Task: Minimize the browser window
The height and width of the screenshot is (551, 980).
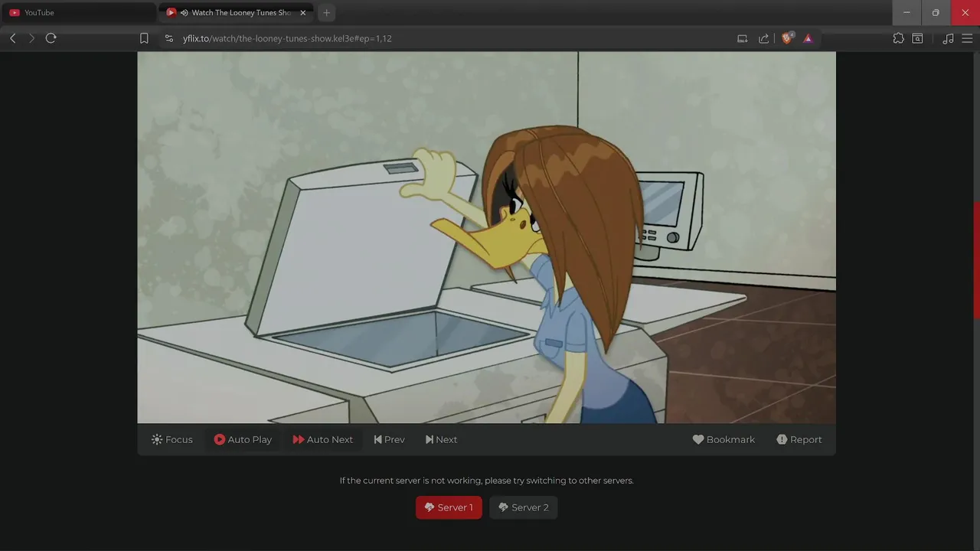Action: coord(906,12)
